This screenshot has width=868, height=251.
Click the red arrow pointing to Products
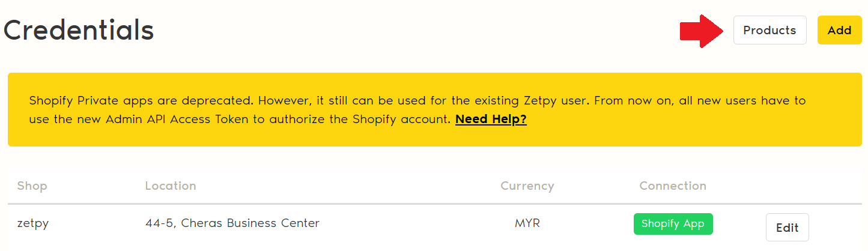(701, 31)
